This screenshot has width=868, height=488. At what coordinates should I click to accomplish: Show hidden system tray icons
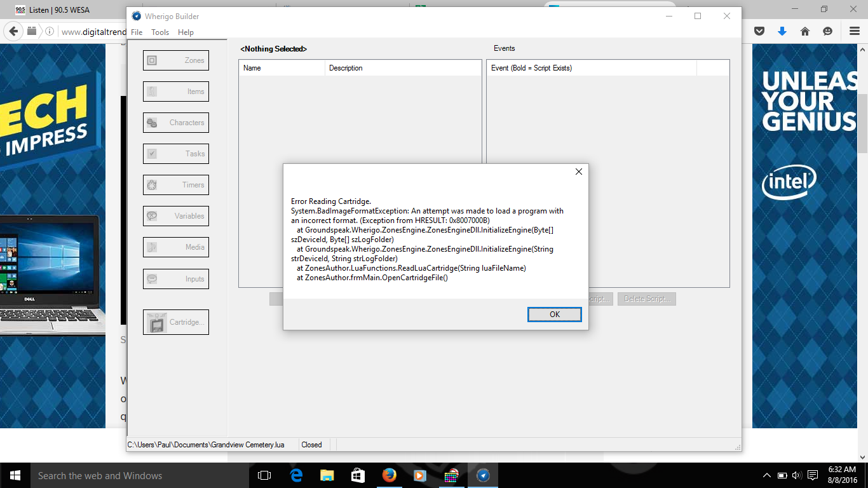pos(767,475)
